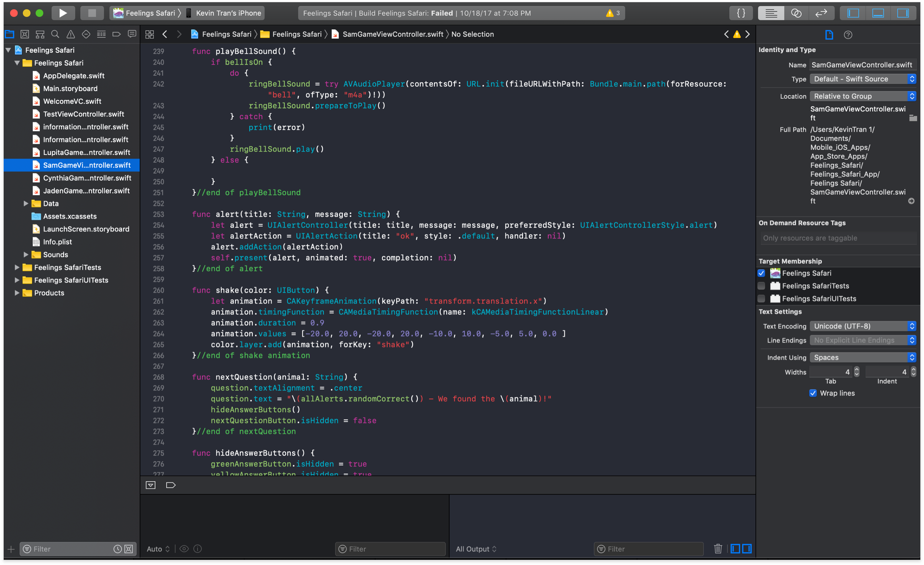Collapse the Feelings Safari group folder

point(17,63)
